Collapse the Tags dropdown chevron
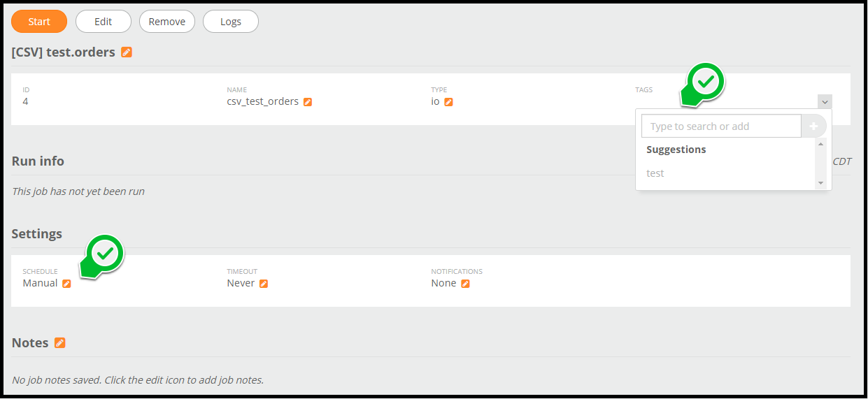The image size is (868, 399). [x=825, y=102]
